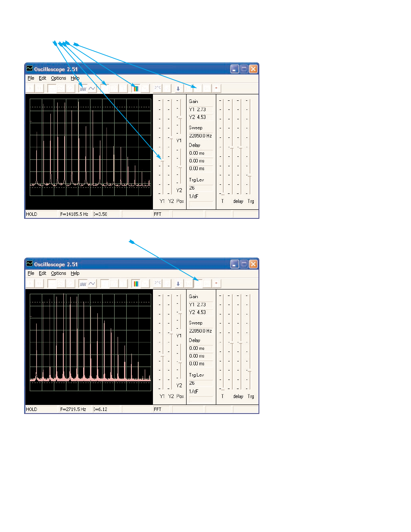Click down-arrow toolbar icon, F=14185.5 Hz window
The width and height of the screenshot is (411, 532).
coord(178,88)
